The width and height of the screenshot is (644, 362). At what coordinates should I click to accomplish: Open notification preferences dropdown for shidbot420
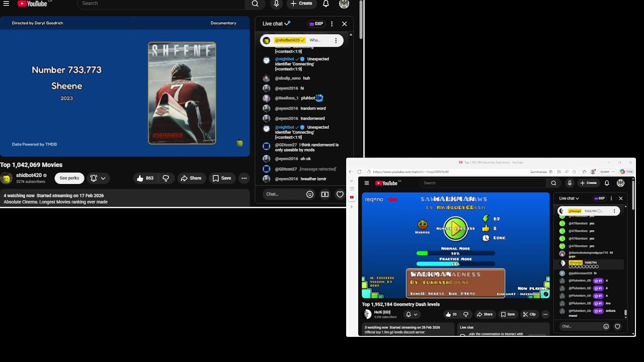point(98,178)
